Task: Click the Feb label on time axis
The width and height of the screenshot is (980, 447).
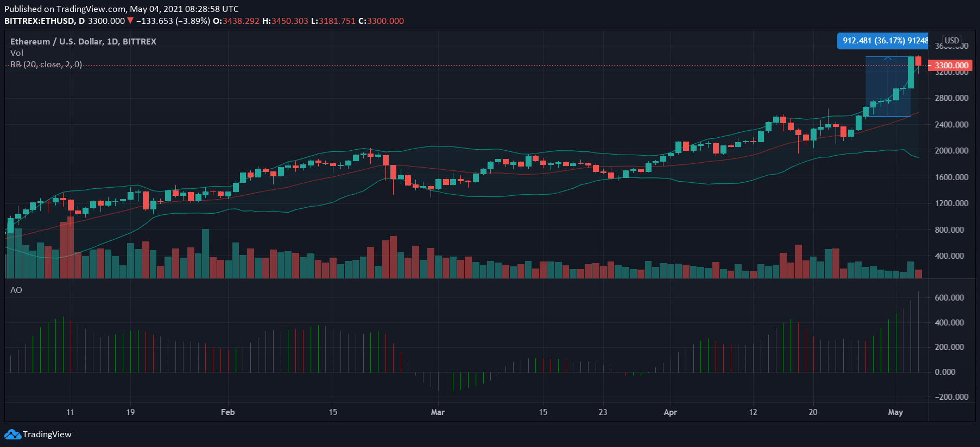Action: click(x=227, y=412)
